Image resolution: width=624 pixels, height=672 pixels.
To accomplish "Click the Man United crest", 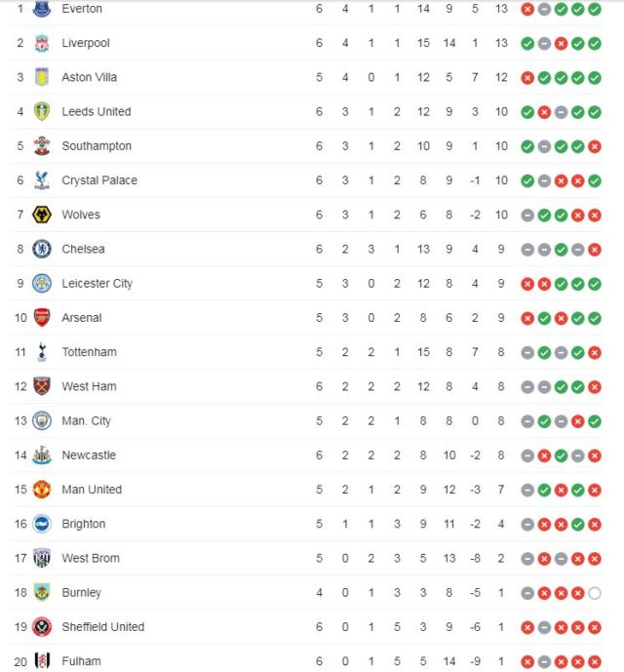I will click(41, 490).
